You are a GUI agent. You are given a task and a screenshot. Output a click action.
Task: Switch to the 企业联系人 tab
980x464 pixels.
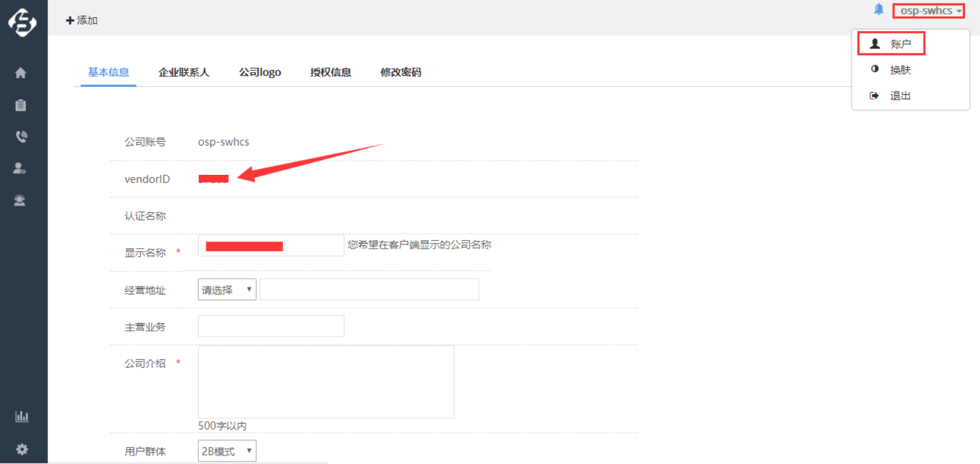tap(183, 72)
